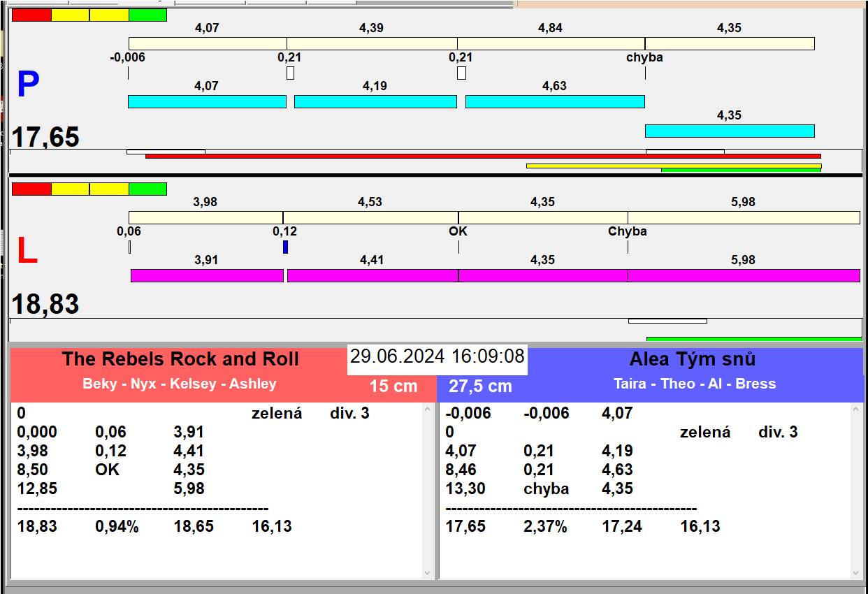Click the green start light in lane L
Screen dimensions: 868x594
147,189
